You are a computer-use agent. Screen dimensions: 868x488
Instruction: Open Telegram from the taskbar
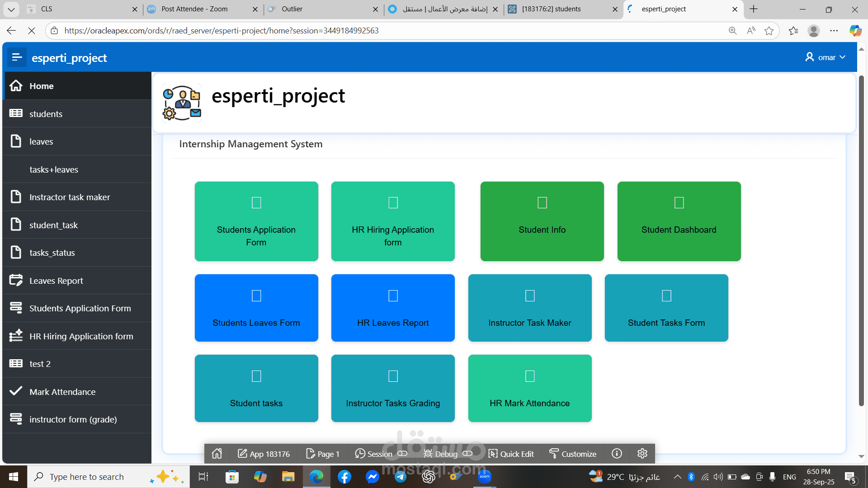point(401,476)
